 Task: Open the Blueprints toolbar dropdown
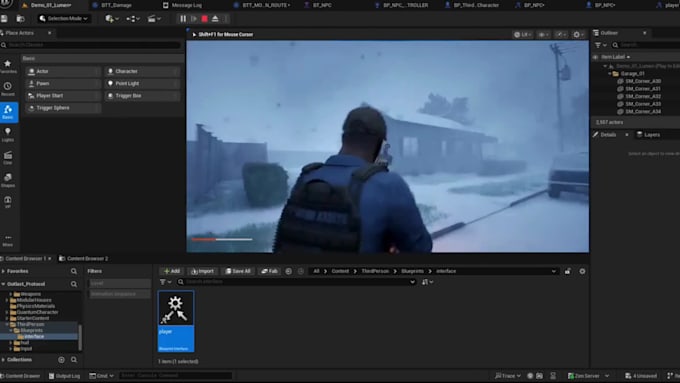point(132,19)
